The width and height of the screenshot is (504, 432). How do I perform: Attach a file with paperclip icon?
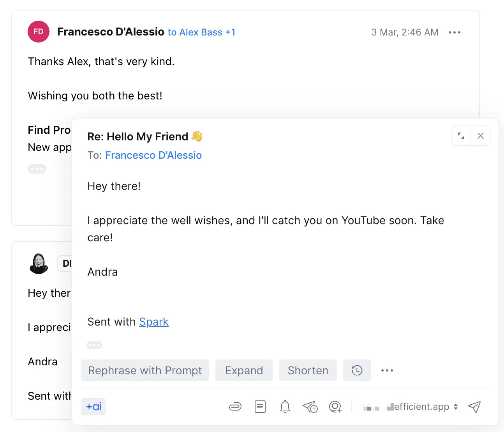[235, 407]
